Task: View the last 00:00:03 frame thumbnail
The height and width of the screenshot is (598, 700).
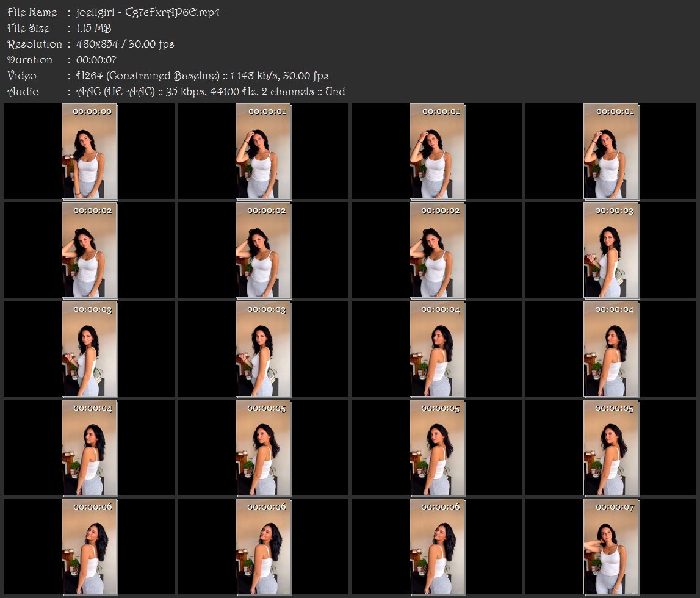Action: (x=264, y=349)
